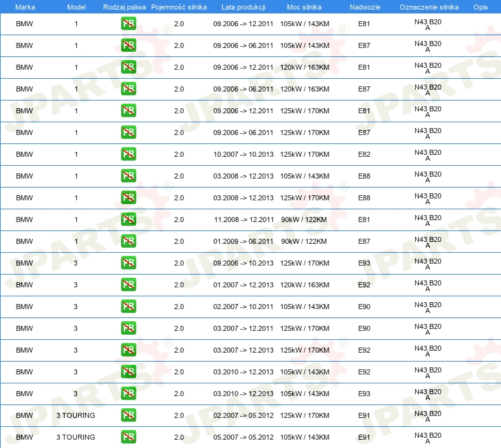Click the Marka column header
501x448 pixels.
pyautogui.click(x=25, y=7)
